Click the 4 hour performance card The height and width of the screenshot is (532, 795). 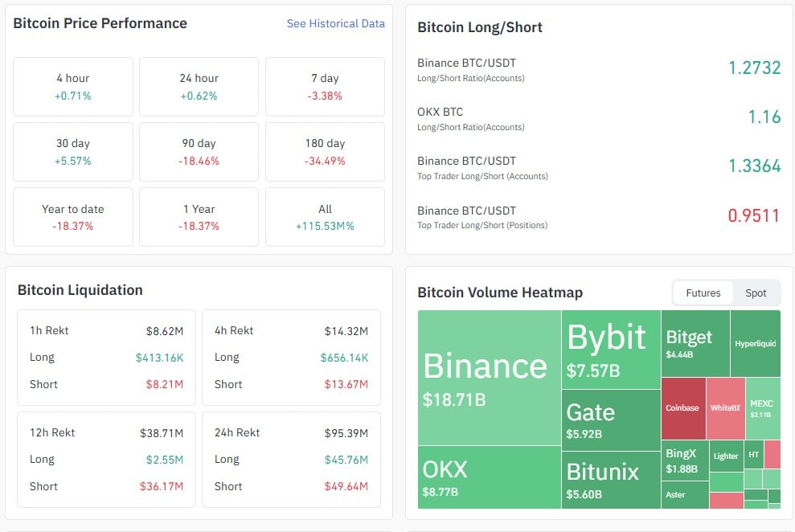pyautogui.click(x=73, y=86)
